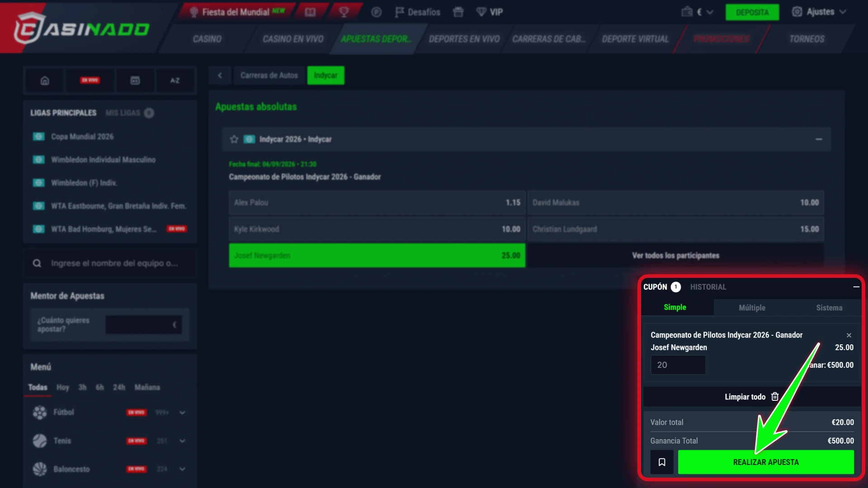The width and height of the screenshot is (868, 488).
Task: Open the trophy icon in the top bar
Action: coord(344,12)
